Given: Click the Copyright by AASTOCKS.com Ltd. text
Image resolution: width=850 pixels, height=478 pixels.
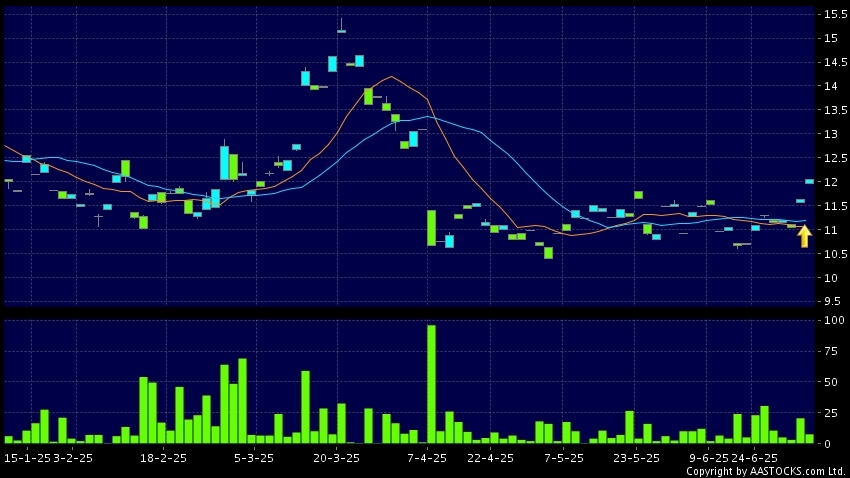Looking at the screenshot, I should point(766,471).
